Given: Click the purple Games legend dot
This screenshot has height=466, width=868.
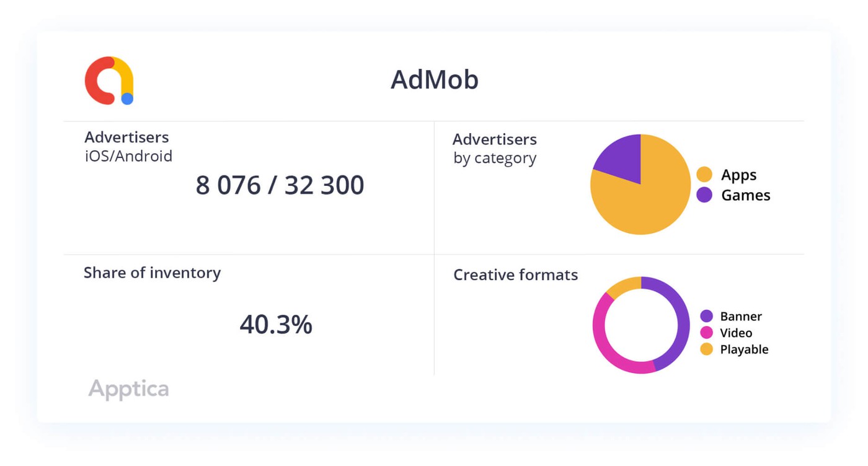Looking at the screenshot, I should 704,195.
